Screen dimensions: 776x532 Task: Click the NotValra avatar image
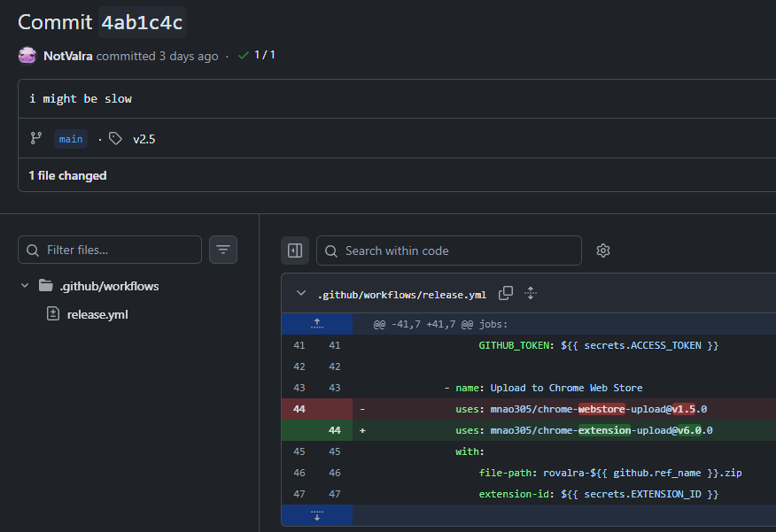(x=27, y=56)
